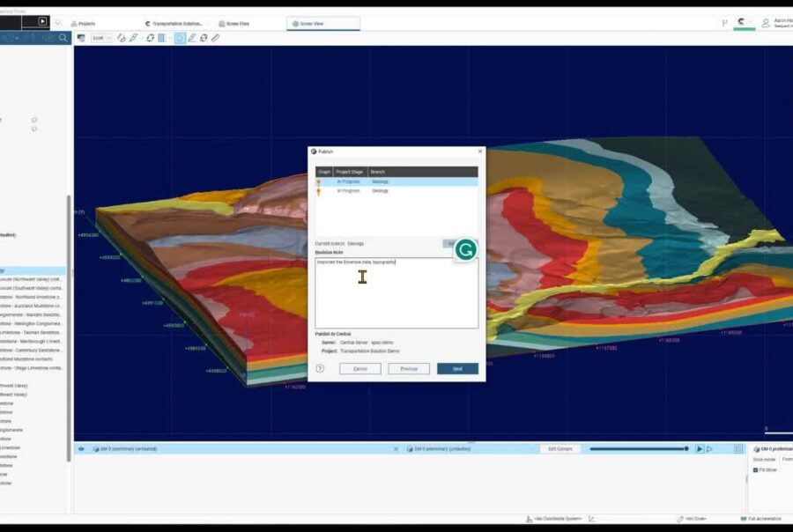The width and height of the screenshot is (793, 532).
Task: Remove GM 0 preliminary from the shape list
Action: pos(395,448)
